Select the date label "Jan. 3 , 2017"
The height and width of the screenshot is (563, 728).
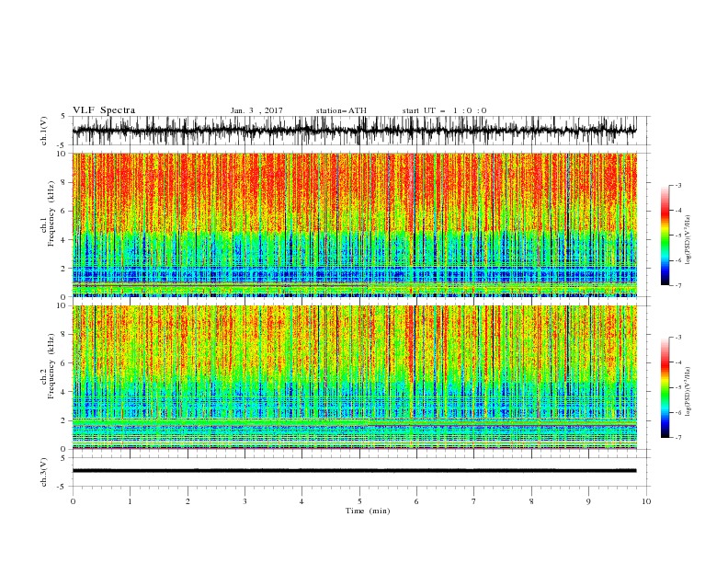(256, 110)
